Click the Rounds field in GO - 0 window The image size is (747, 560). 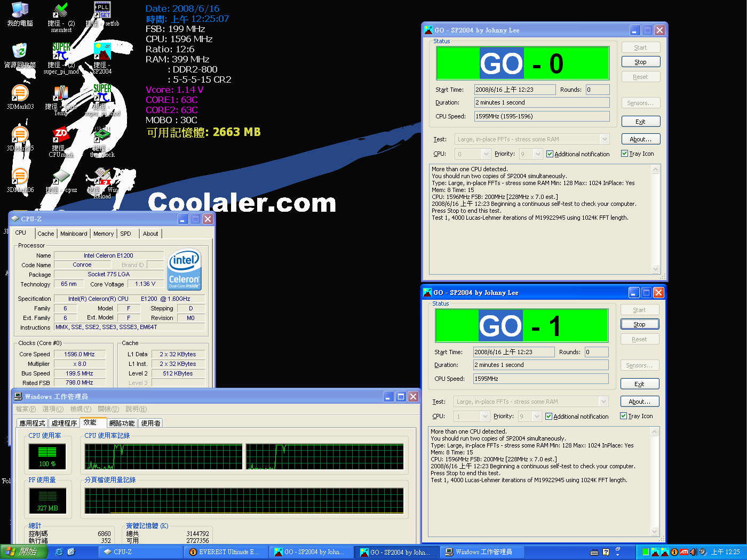598,90
